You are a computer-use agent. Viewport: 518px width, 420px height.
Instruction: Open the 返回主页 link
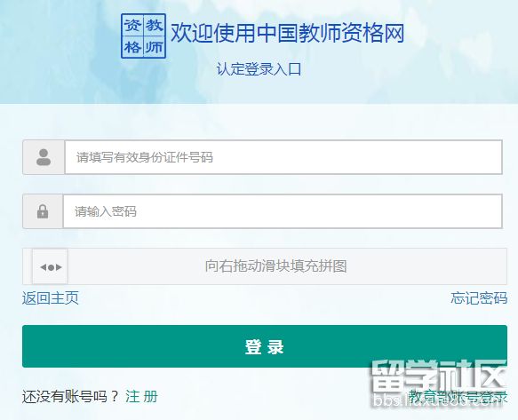point(51,298)
